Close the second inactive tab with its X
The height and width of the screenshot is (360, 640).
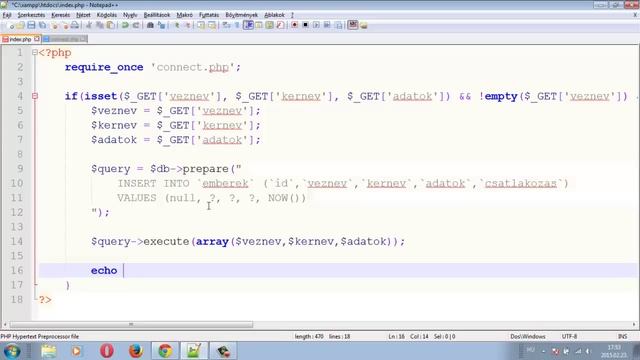point(83,39)
